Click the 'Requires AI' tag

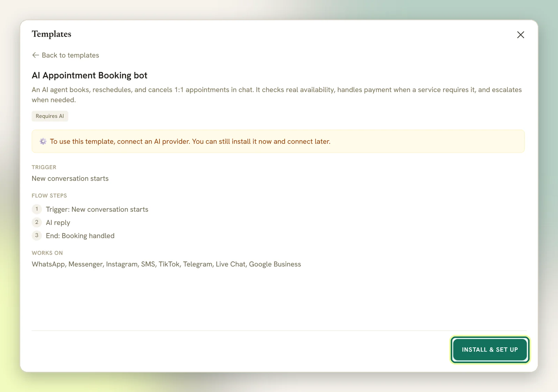[50, 116]
